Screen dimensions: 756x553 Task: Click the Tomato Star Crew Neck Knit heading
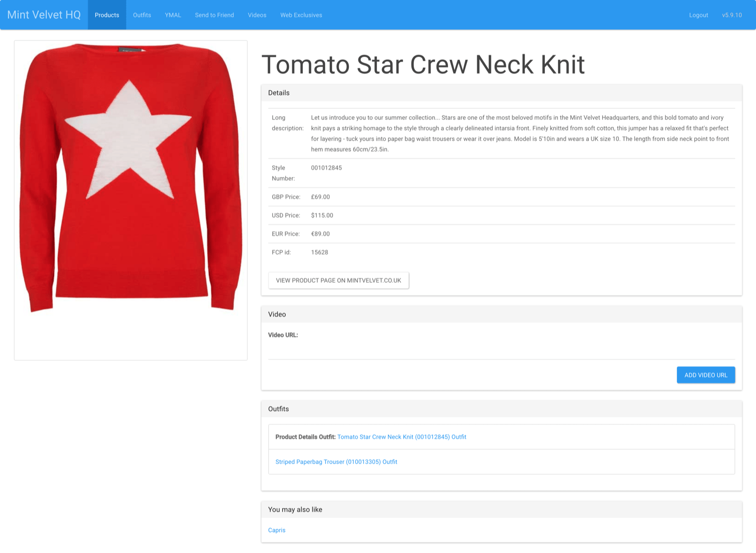pos(423,65)
